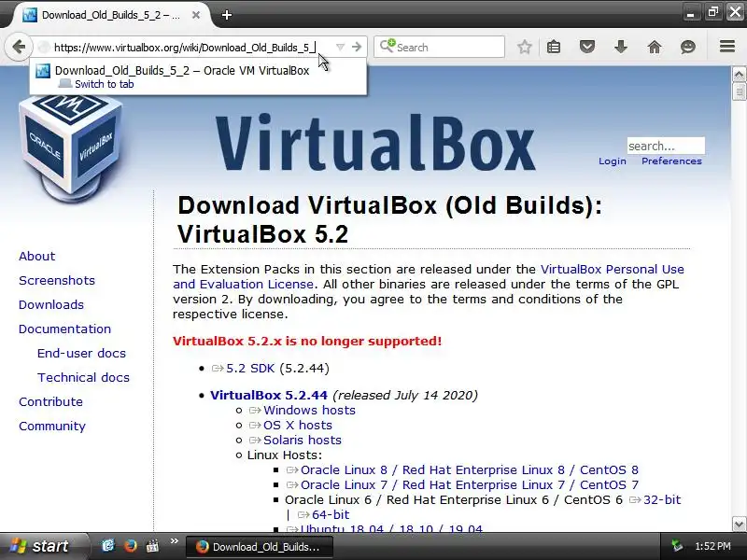
Task: Click the first quick launch icon on taskbar
Action: click(x=108, y=546)
